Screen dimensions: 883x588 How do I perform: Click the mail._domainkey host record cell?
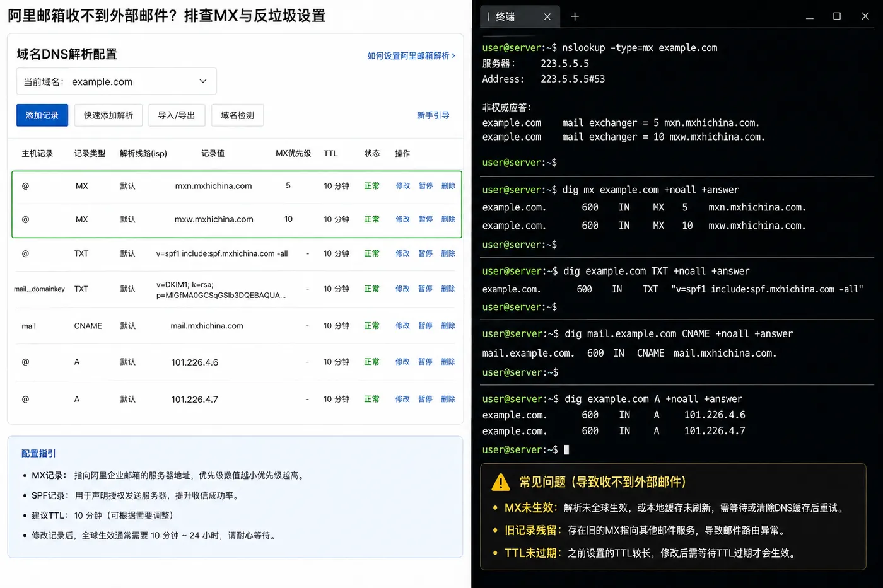[39, 289]
